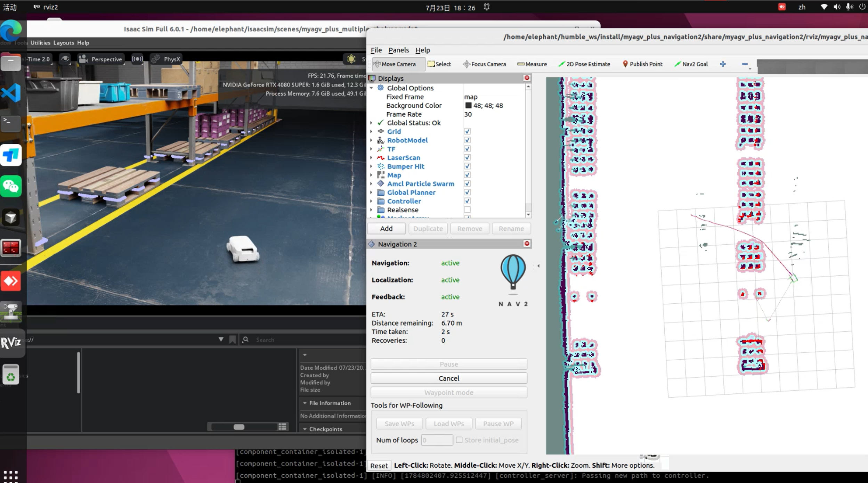The height and width of the screenshot is (483, 868).
Task: Pick the Measure tool
Action: click(532, 64)
